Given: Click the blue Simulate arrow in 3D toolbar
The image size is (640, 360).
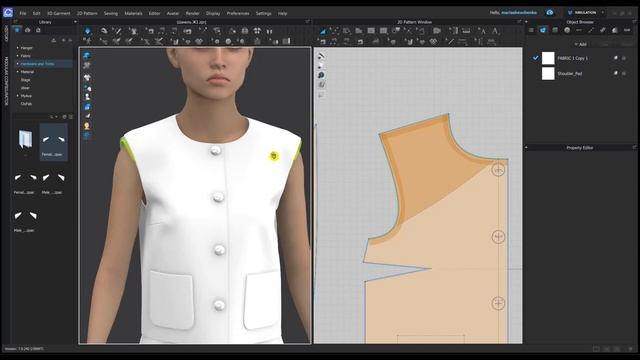Looking at the screenshot, I should (x=87, y=31).
